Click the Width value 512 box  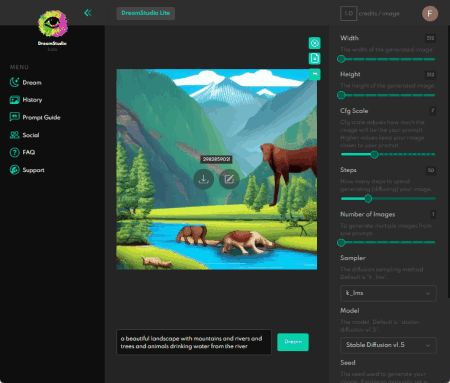[x=430, y=38]
